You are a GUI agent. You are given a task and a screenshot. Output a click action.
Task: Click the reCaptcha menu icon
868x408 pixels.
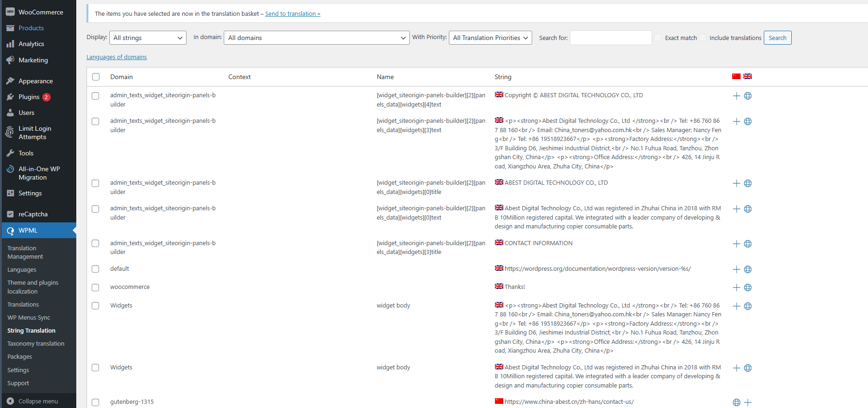pos(10,214)
